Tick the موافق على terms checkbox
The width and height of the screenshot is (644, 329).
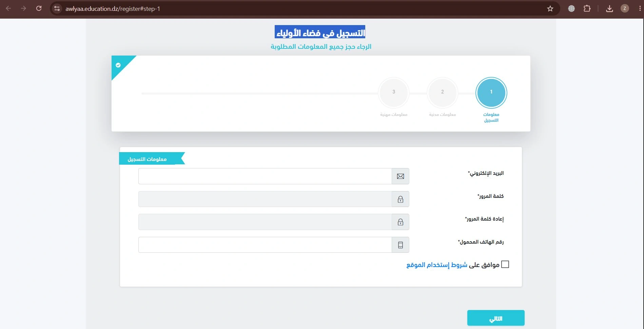click(x=505, y=264)
